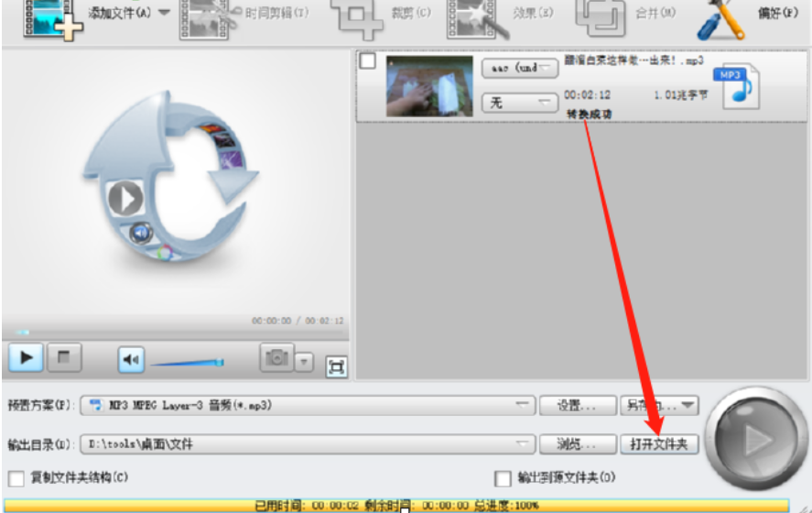Open Preferences (偏好) tools icon

[x=721, y=19]
